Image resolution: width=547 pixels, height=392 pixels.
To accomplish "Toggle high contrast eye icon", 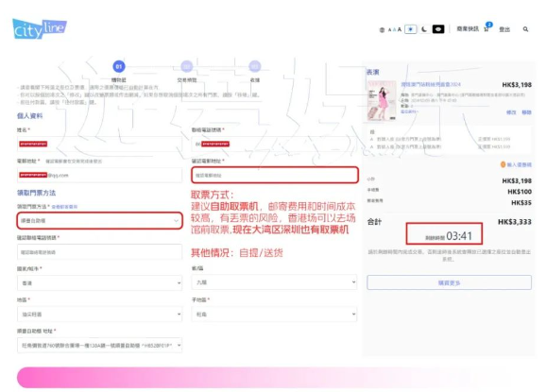I will 438,29.
